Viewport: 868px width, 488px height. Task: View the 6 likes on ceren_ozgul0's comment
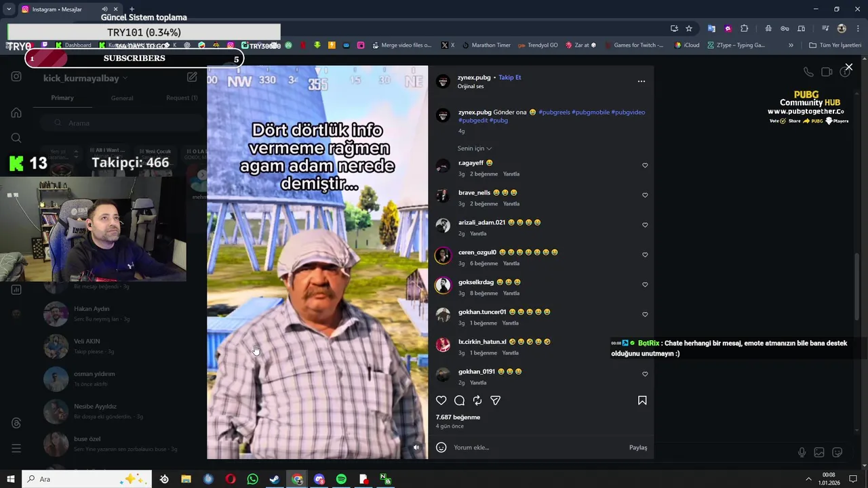[x=484, y=264]
